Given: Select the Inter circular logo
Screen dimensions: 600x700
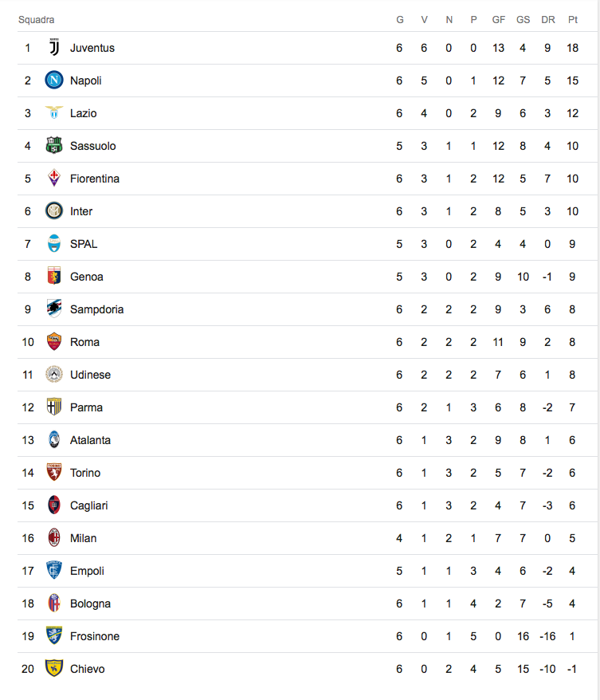Looking at the screenshot, I should pyautogui.click(x=54, y=210).
